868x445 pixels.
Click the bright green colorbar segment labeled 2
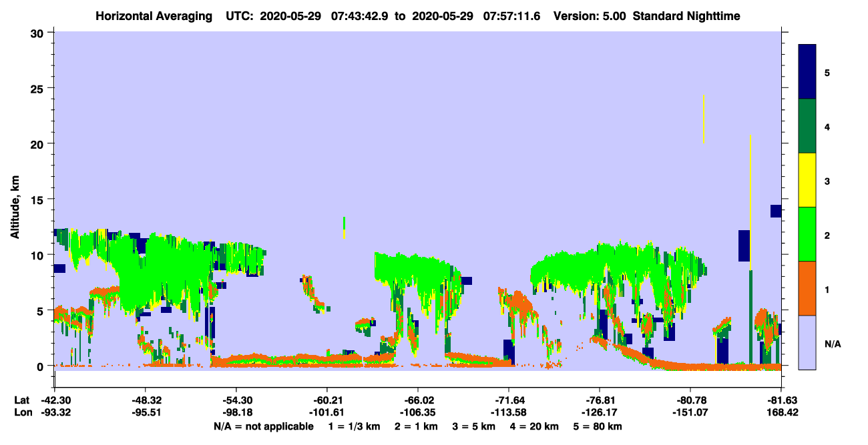(x=807, y=234)
